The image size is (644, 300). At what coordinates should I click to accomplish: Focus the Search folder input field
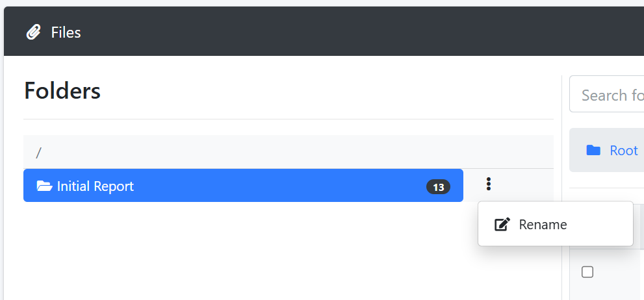(x=606, y=94)
